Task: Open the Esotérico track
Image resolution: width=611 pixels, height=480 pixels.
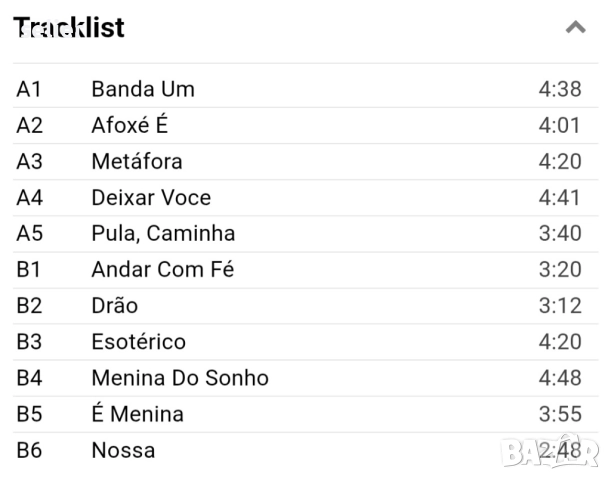Action: (x=138, y=341)
